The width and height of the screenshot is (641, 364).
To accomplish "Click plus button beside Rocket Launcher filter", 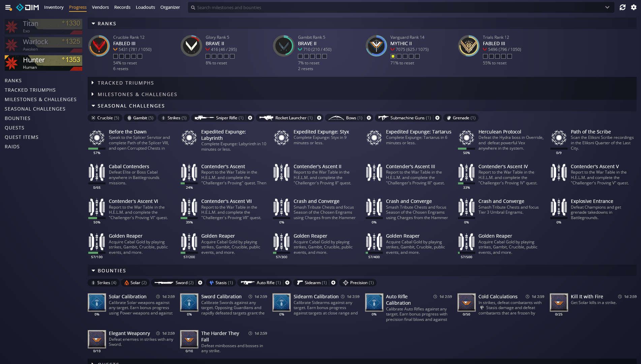I will click(x=319, y=118).
